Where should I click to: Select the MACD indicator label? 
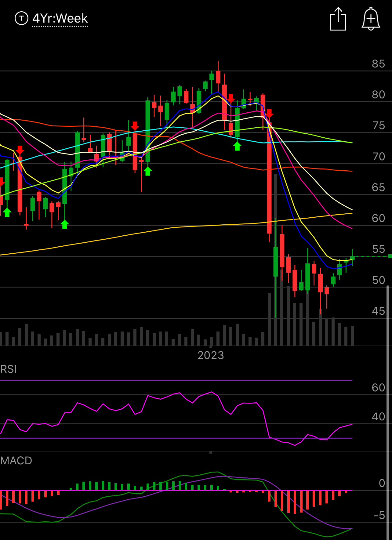click(16, 461)
